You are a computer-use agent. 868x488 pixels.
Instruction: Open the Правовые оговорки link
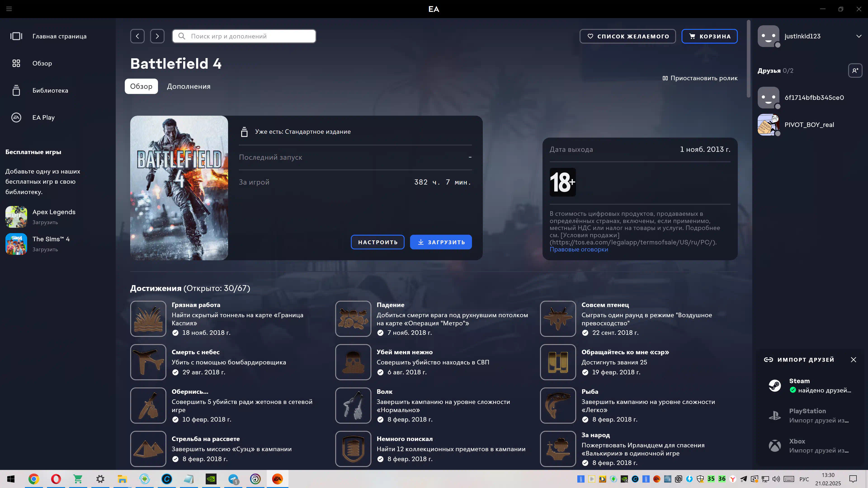point(579,249)
